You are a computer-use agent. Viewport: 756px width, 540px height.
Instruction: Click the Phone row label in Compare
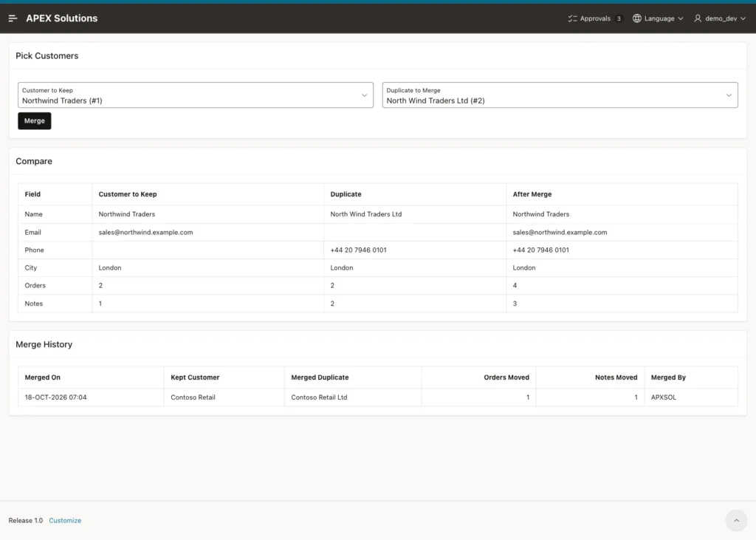click(x=34, y=250)
